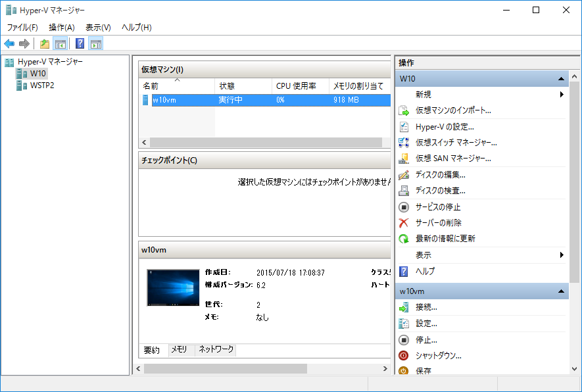The height and width of the screenshot is (392, 582).
Task: Click the 918 MB memory value
Action: click(x=346, y=100)
